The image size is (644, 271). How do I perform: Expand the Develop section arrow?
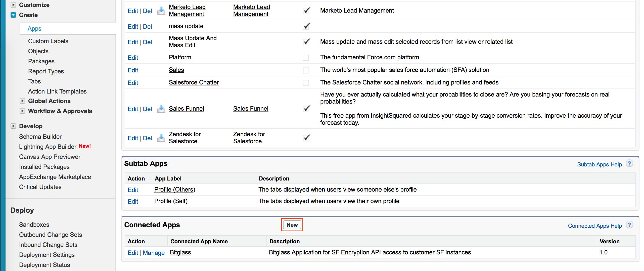(13, 126)
